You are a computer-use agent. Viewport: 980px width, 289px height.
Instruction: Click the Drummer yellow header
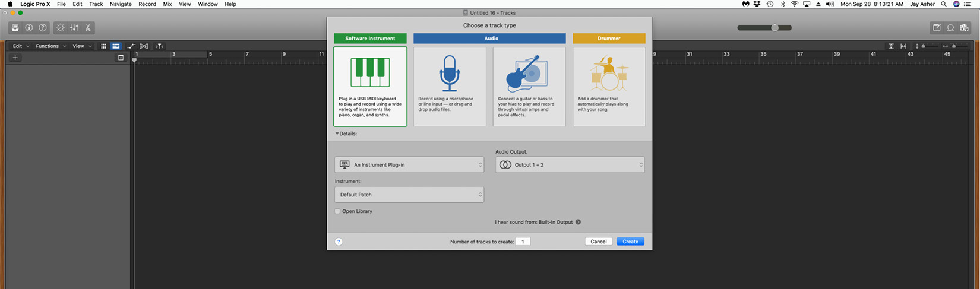click(x=609, y=39)
